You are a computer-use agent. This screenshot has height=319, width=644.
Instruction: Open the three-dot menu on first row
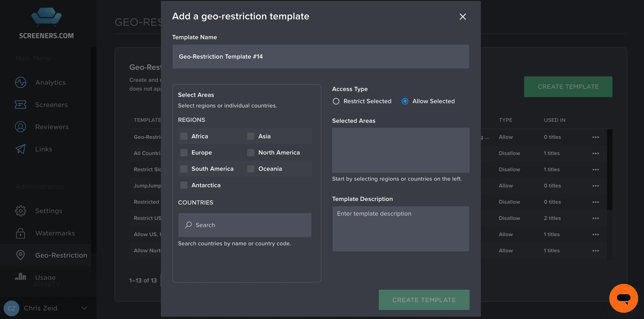pyautogui.click(x=596, y=137)
